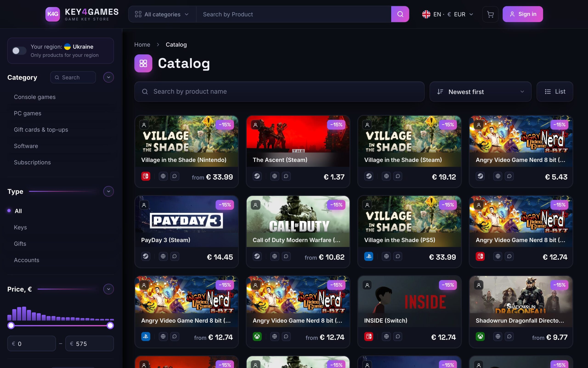Go to Home breadcrumb link
The image size is (588, 368).
142,45
